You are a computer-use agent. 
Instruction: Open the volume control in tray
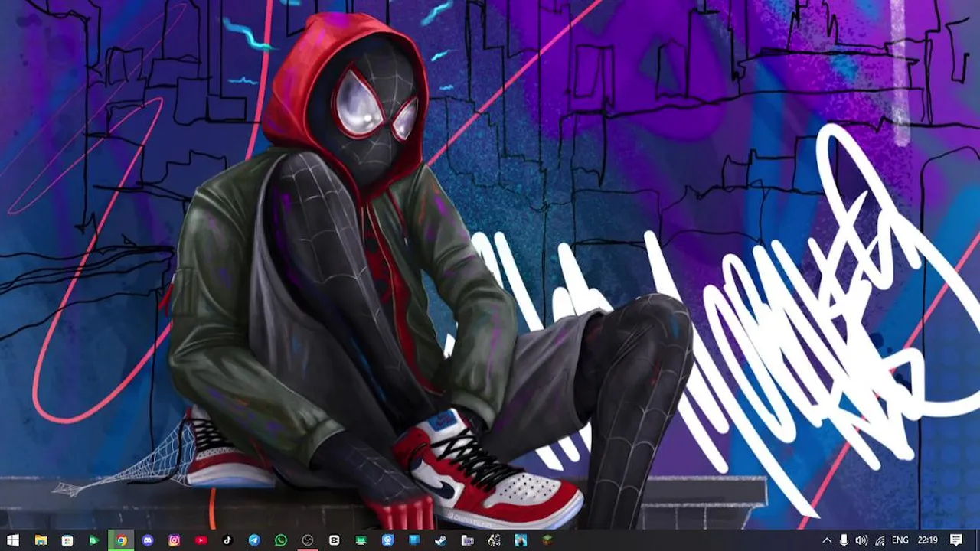(x=861, y=540)
